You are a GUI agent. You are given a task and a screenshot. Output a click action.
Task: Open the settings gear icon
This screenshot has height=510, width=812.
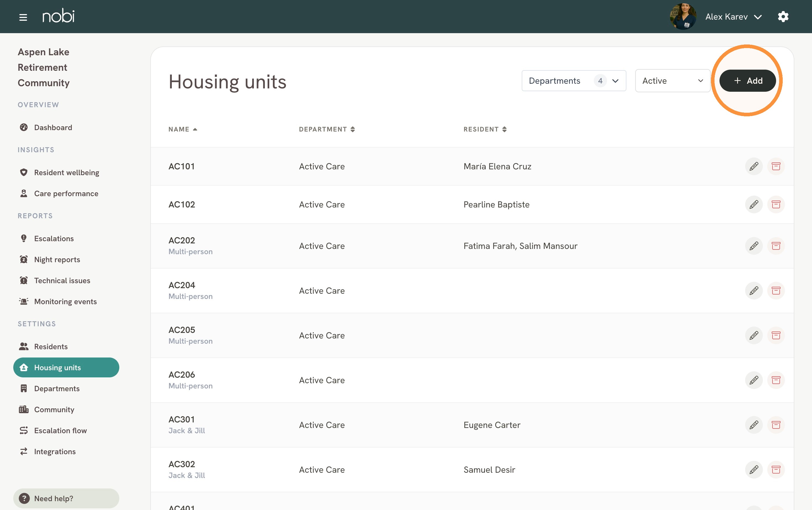pos(783,17)
